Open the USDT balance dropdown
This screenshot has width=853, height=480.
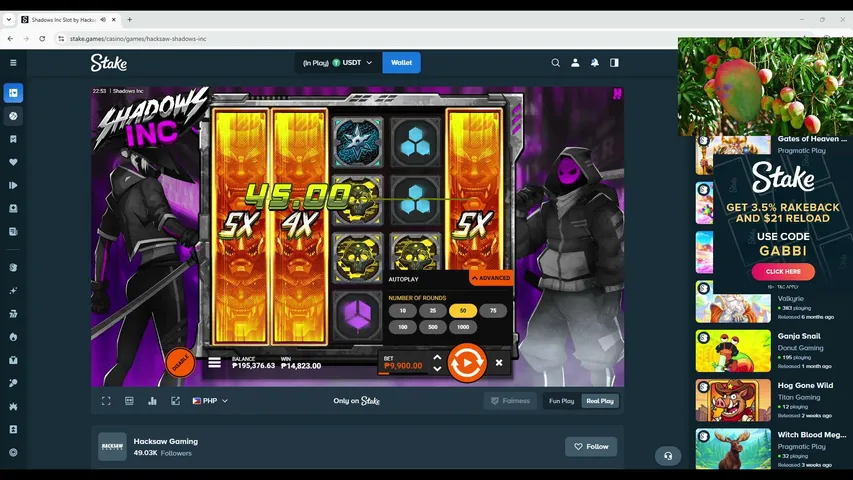point(338,63)
